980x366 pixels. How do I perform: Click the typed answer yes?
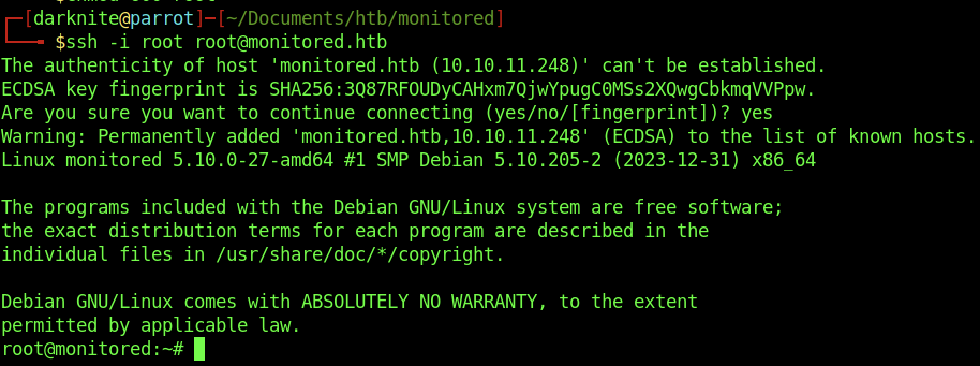pos(756,113)
